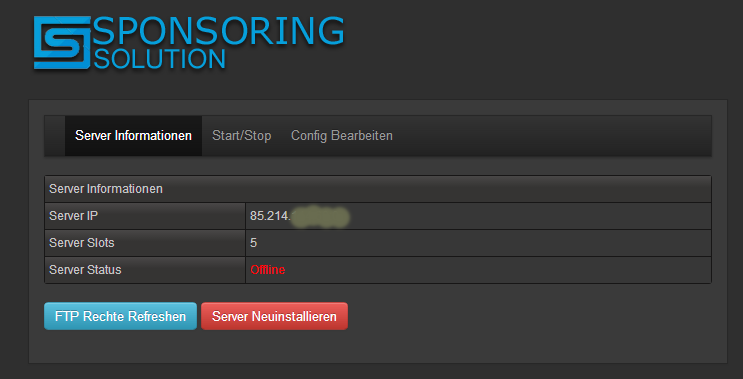Open the Config Bearbeiten tab
The height and width of the screenshot is (379, 743).
coord(342,136)
